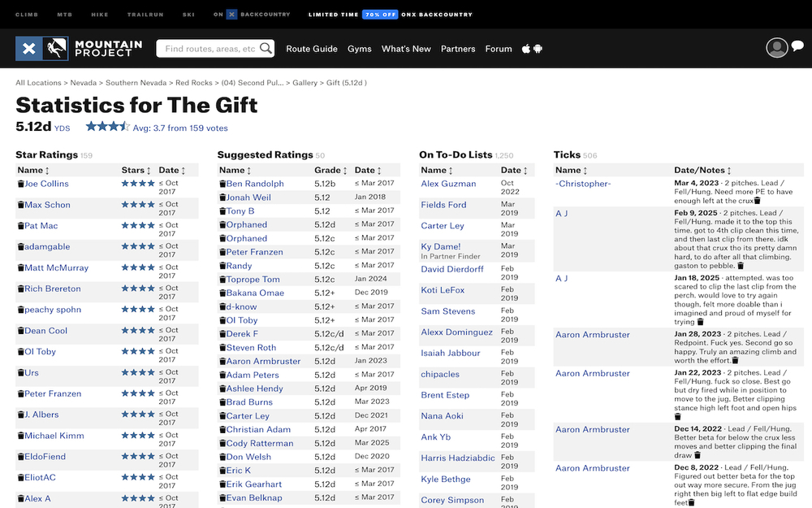The width and height of the screenshot is (812, 508).
Task: Click the search magnifier icon
Action: 266,49
